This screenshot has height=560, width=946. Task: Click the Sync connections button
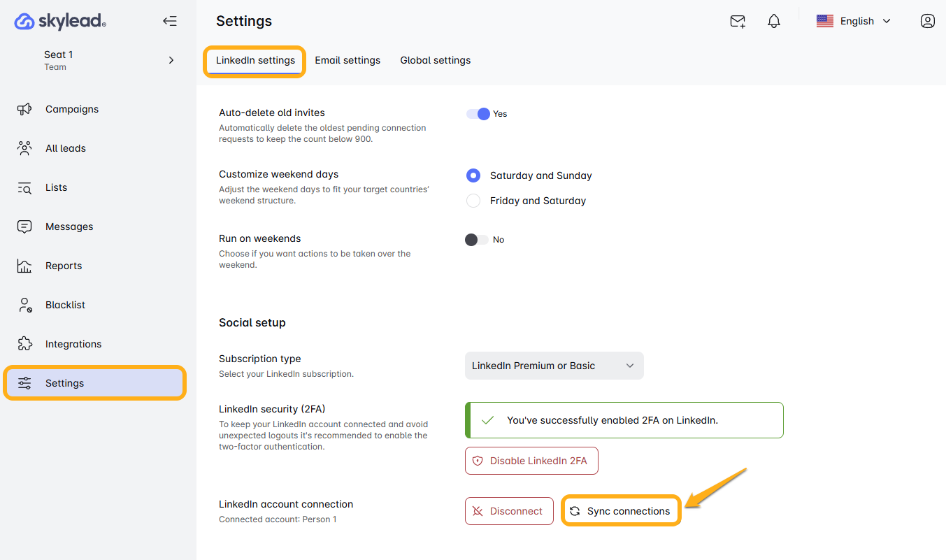coord(621,511)
